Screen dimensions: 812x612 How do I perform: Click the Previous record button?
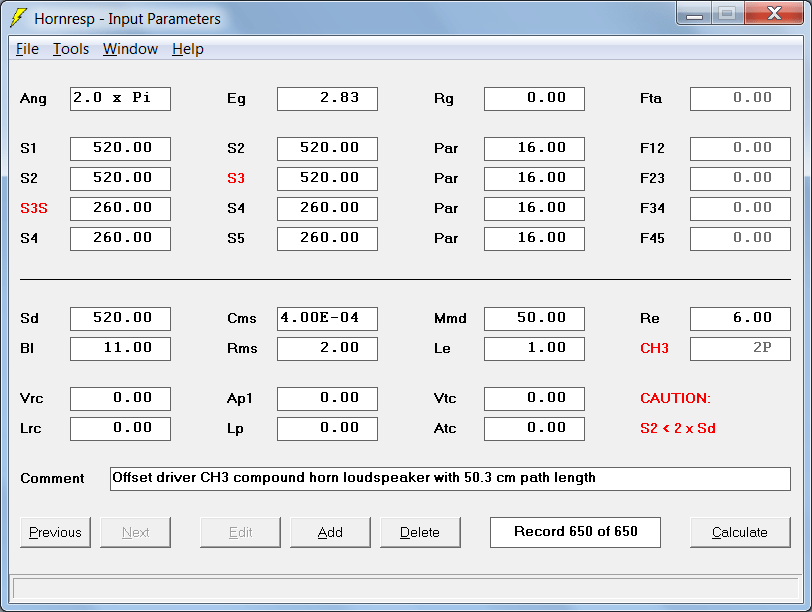(55, 532)
